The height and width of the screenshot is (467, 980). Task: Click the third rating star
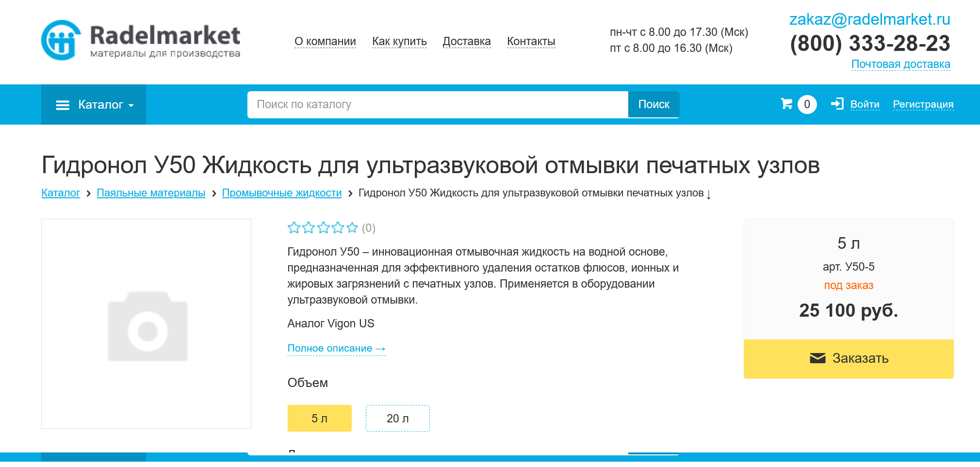(x=323, y=227)
